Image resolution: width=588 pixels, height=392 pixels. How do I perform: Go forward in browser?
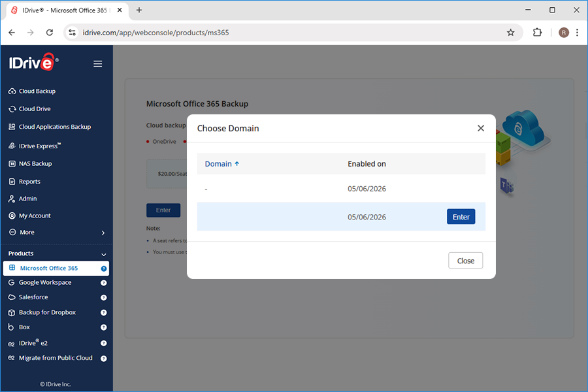[x=30, y=33]
